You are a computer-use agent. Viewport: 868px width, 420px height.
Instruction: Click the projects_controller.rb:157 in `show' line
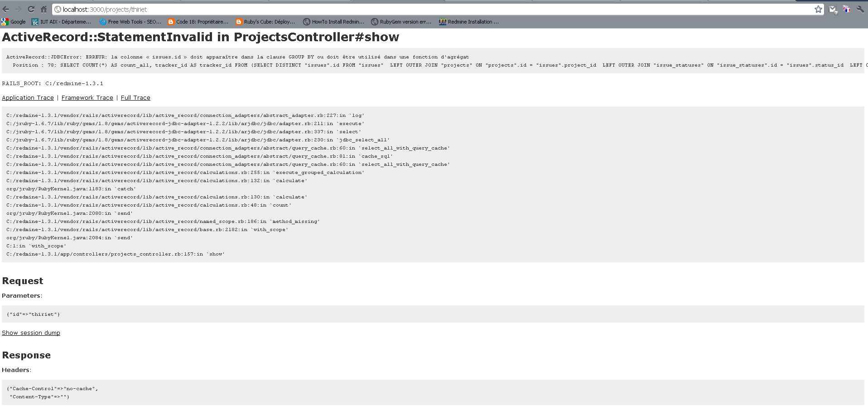(x=116, y=254)
